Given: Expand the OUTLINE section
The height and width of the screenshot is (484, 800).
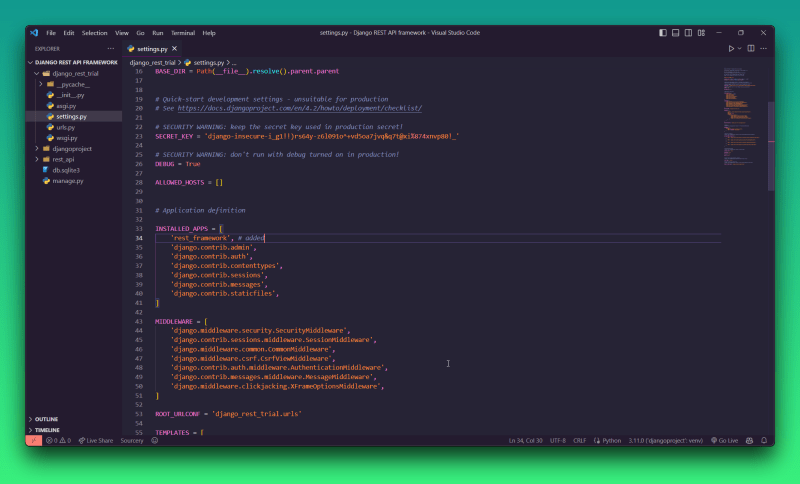Looking at the screenshot, I should pos(73,419).
